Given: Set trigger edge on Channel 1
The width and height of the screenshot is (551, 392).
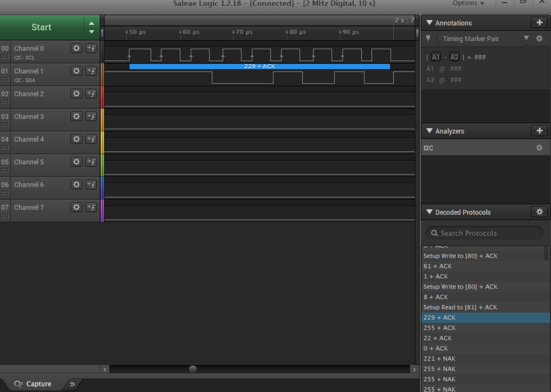Looking at the screenshot, I should 91,71.
